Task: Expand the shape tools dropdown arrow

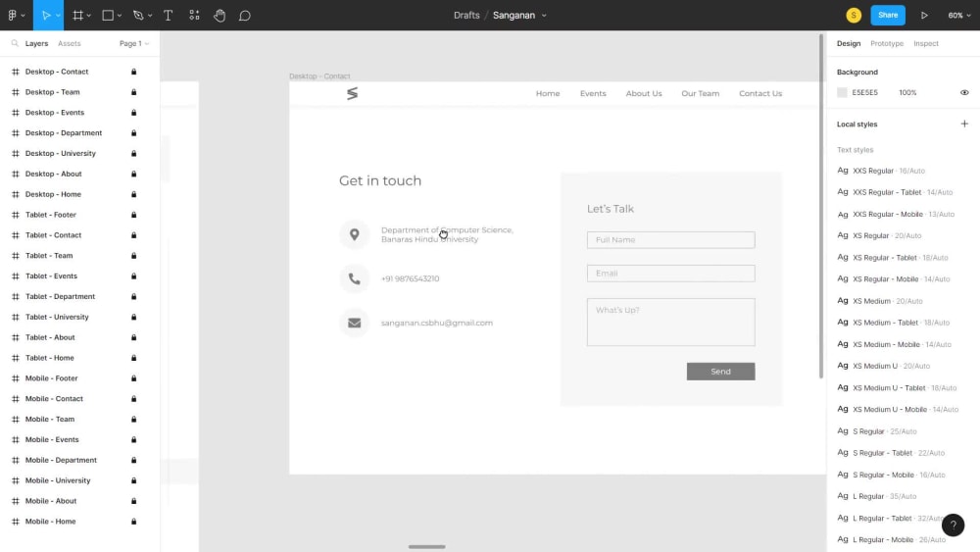Action: point(120,16)
